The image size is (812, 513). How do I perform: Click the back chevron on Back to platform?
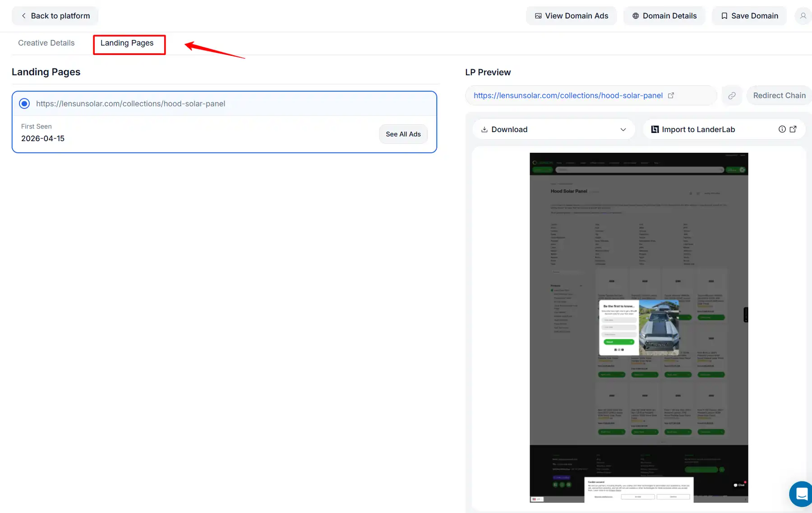pyautogui.click(x=23, y=15)
